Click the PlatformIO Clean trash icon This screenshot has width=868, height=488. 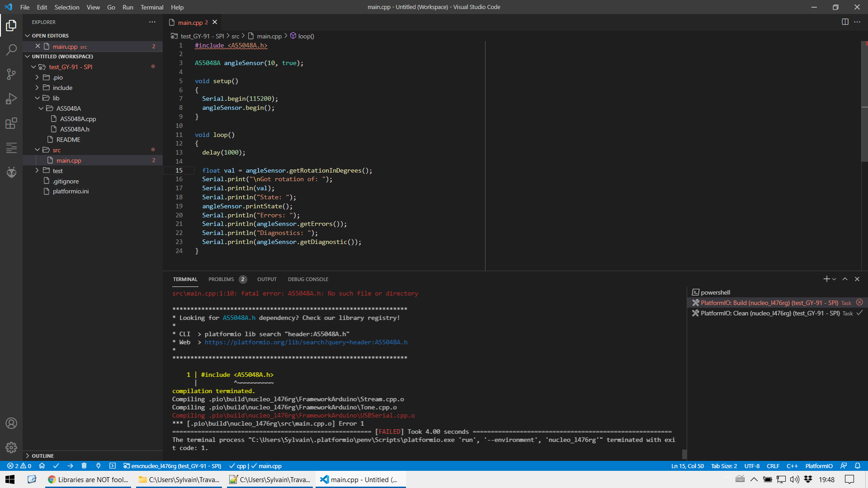[84, 466]
